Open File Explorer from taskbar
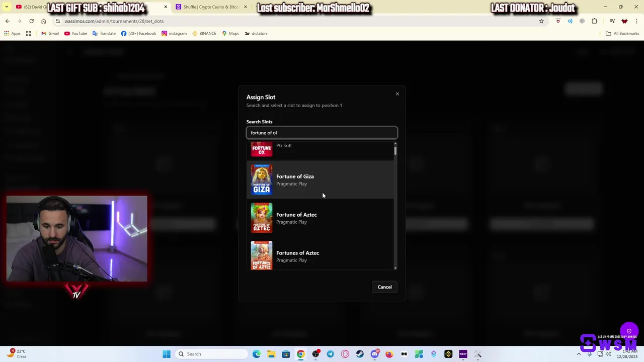Viewport: 644px width, 362px height. pyautogui.click(x=271, y=354)
